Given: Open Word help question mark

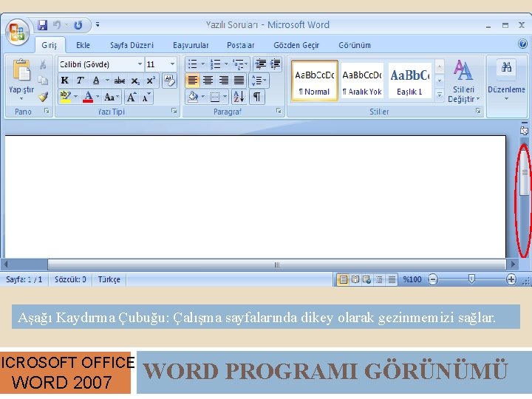Looking at the screenshot, I should (x=522, y=44).
